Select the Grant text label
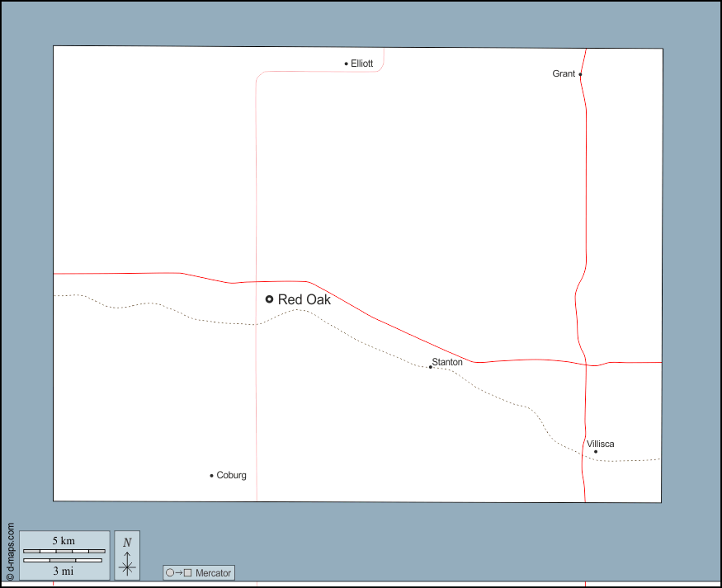Image resolution: width=722 pixels, height=588 pixels. 564,73
